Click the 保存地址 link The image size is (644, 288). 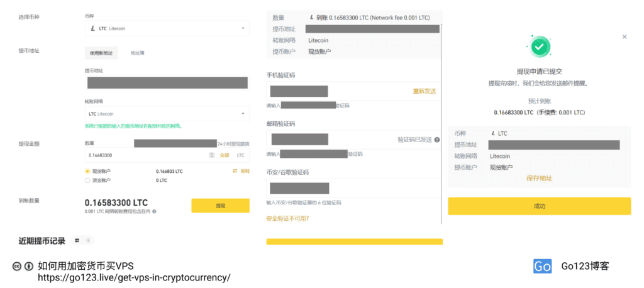coord(539,179)
